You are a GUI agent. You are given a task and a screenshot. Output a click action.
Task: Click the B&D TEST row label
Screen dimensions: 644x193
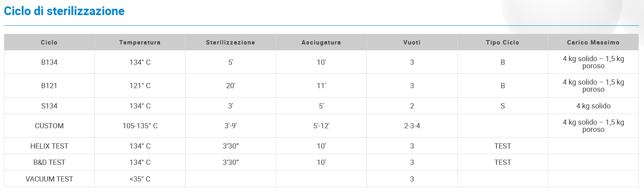click(x=49, y=162)
